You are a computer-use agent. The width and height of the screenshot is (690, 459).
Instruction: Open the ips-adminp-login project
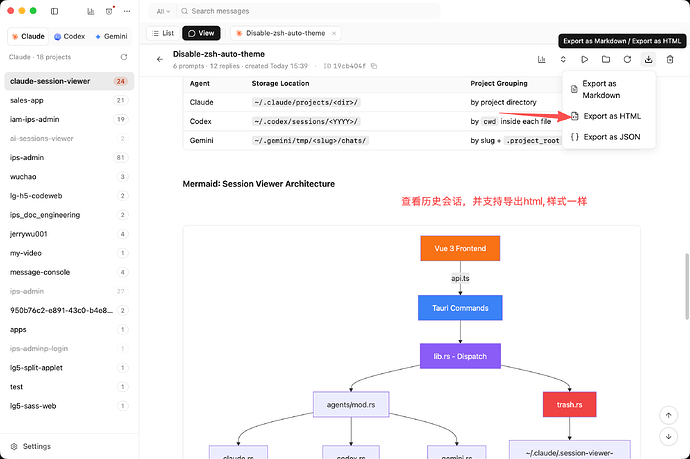pyautogui.click(x=69, y=349)
